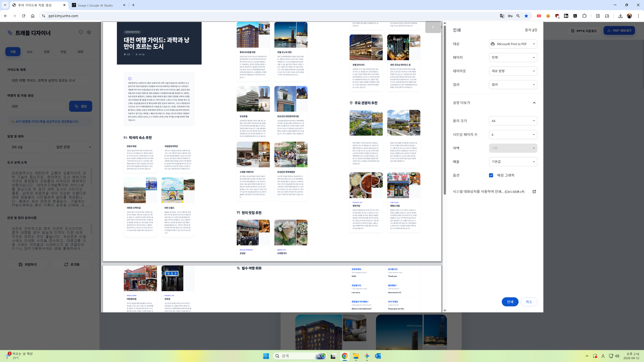The height and width of the screenshot is (362, 644).
Task: Open the Chrome extensions puzzle icon
Action: pos(584,16)
